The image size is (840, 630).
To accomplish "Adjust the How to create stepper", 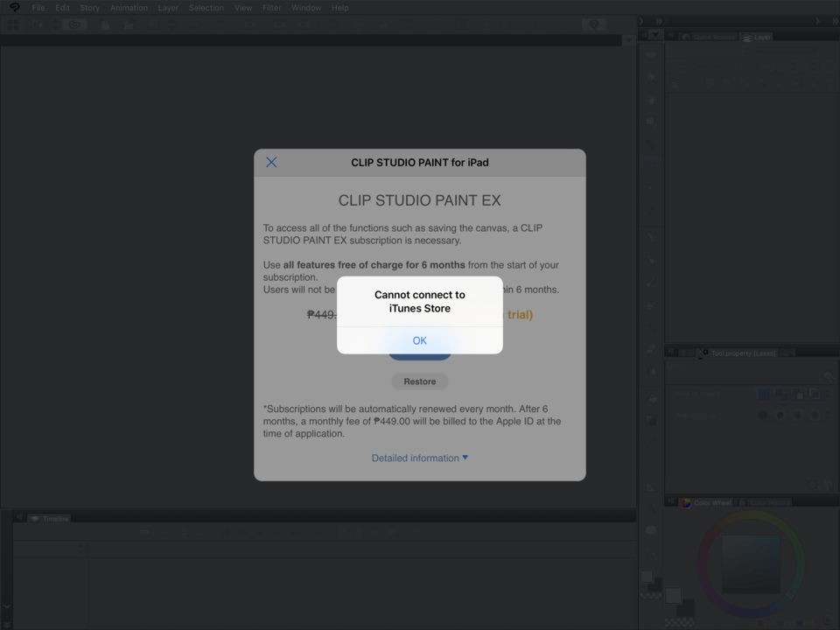I will click(829, 394).
